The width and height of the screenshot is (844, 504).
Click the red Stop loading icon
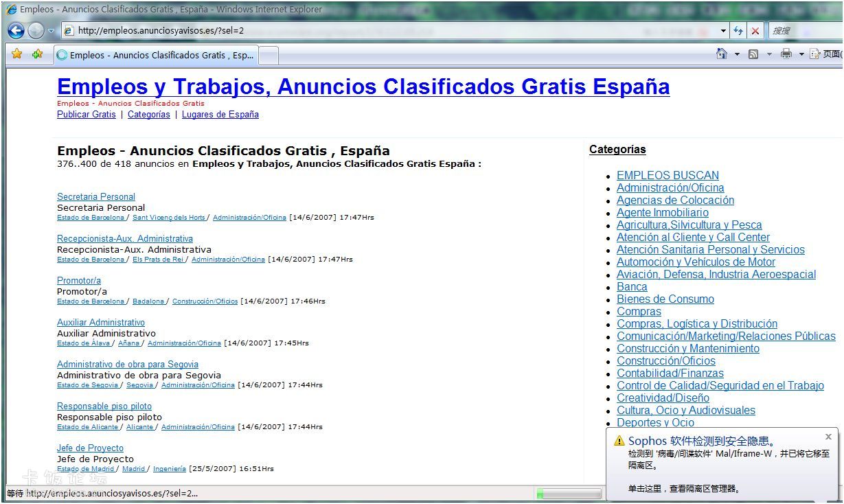pyautogui.click(x=755, y=31)
